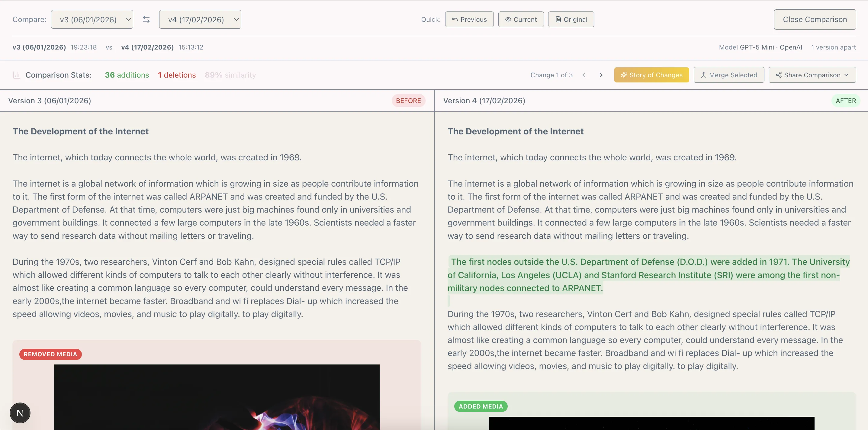Click the Merge Selected button

[728, 75]
